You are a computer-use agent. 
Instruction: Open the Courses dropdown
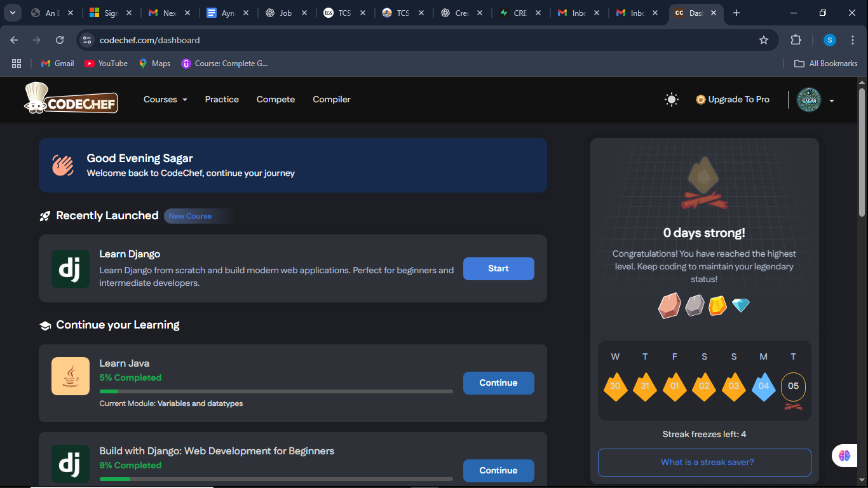[165, 99]
